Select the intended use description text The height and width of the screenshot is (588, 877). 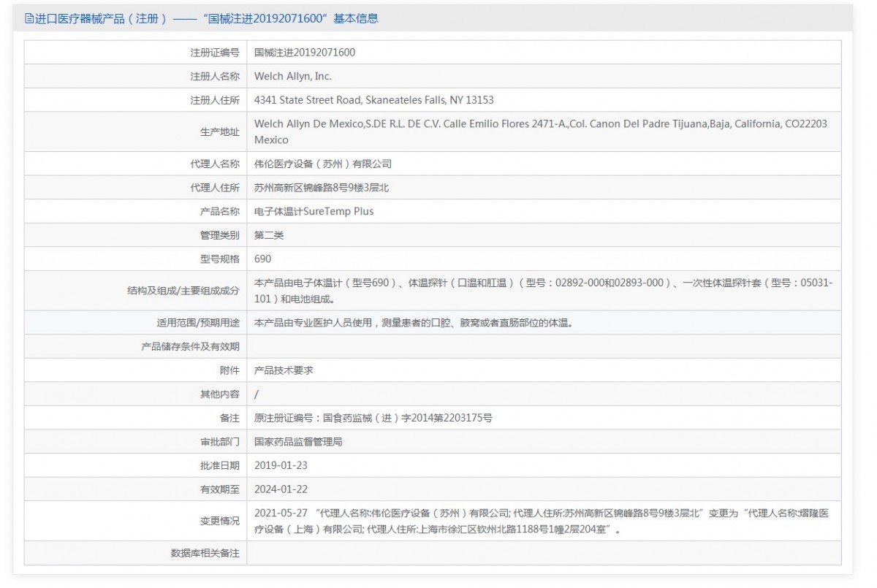tap(413, 322)
